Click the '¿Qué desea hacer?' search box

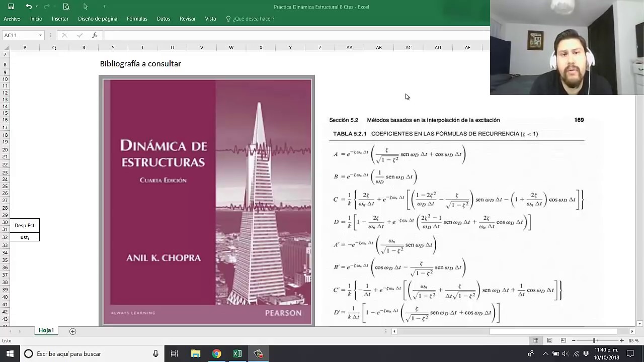click(x=250, y=19)
